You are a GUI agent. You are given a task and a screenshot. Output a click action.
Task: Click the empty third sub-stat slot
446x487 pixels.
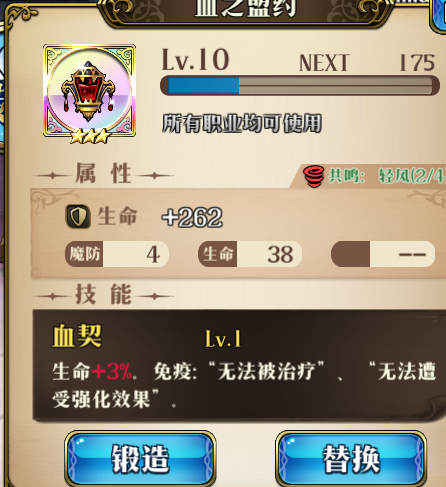pyautogui.click(x=383, y=254)
